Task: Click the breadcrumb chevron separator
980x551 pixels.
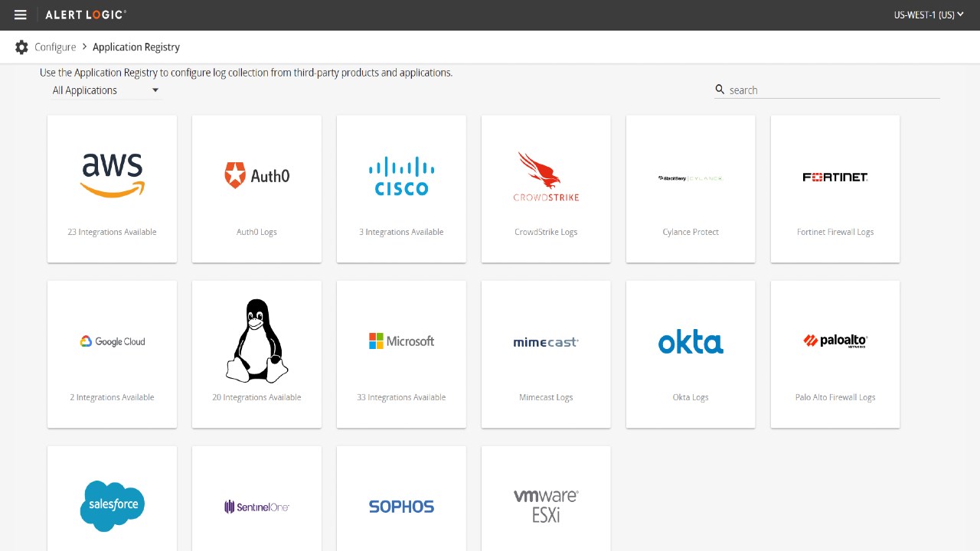Action: [x=84, y=47]
